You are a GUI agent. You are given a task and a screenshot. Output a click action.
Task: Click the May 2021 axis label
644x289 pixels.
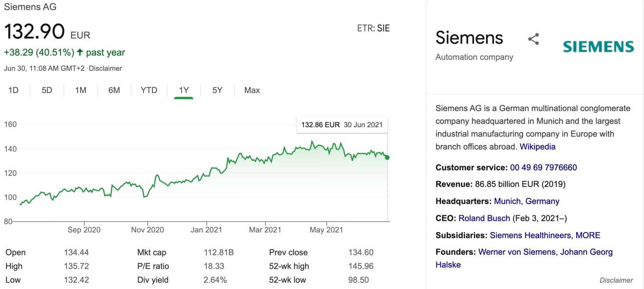click(x=326, y=230)
